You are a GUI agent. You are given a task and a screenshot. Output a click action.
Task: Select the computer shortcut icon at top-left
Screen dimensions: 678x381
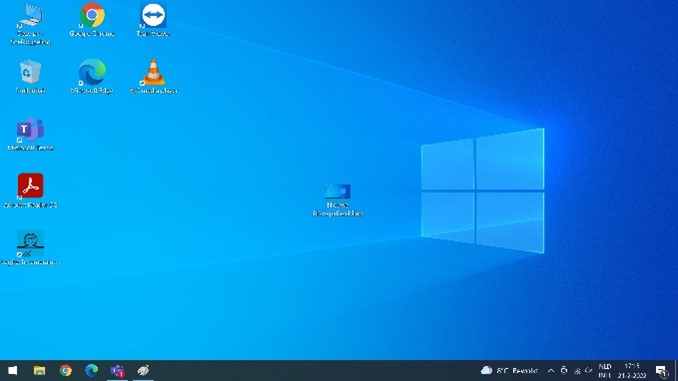tap(30, 24)
